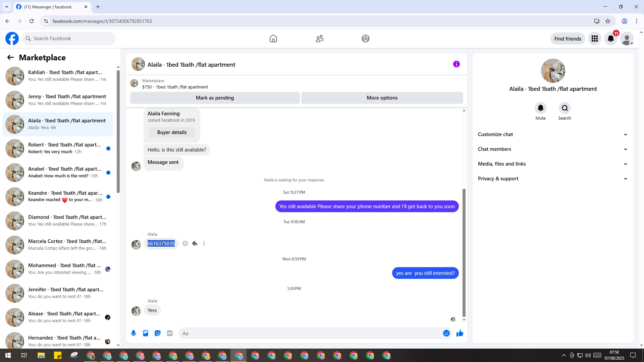
Task: Go back from Marketplace chat list
Action: 10,58
